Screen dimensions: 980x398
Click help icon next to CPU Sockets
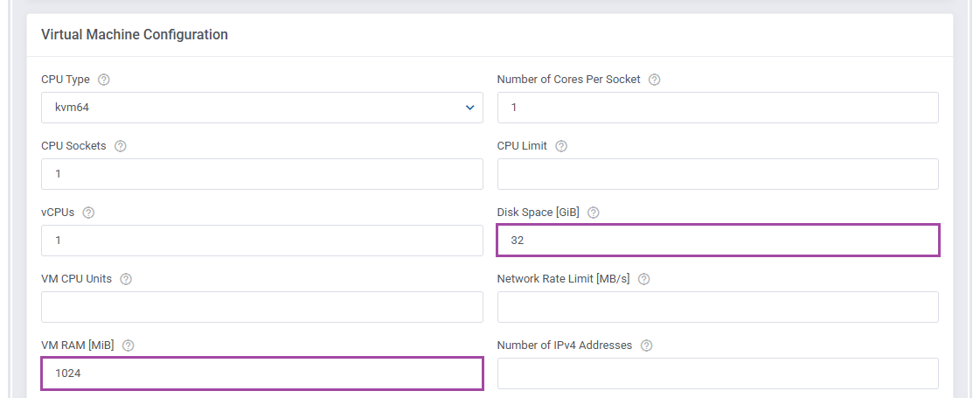tap(121, 146)
